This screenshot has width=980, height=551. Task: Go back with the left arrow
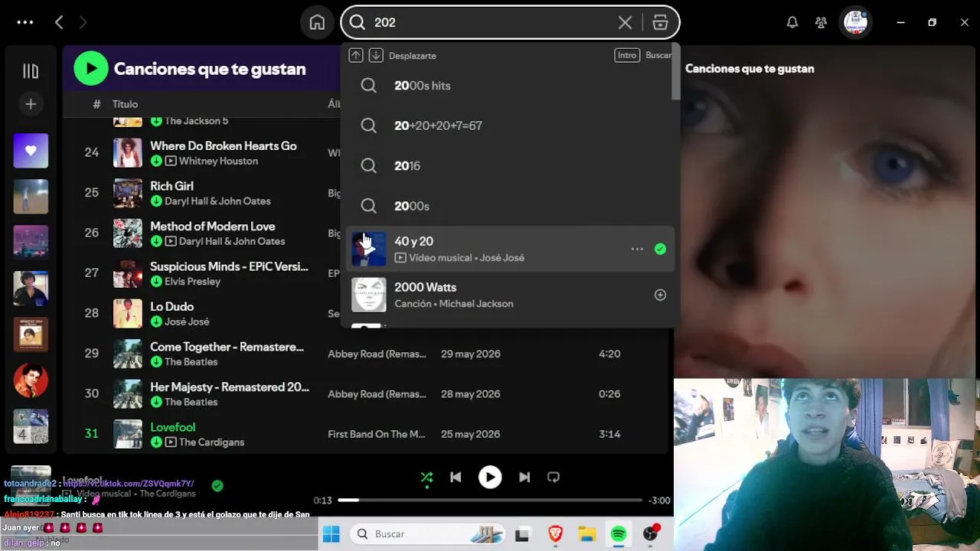click(x=59, y=22)
